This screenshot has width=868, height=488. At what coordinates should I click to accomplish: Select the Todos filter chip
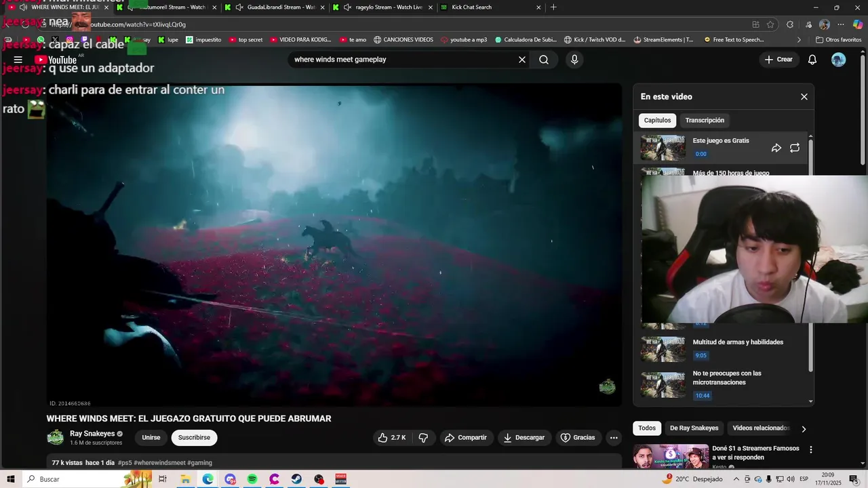[x=647, y=428]
